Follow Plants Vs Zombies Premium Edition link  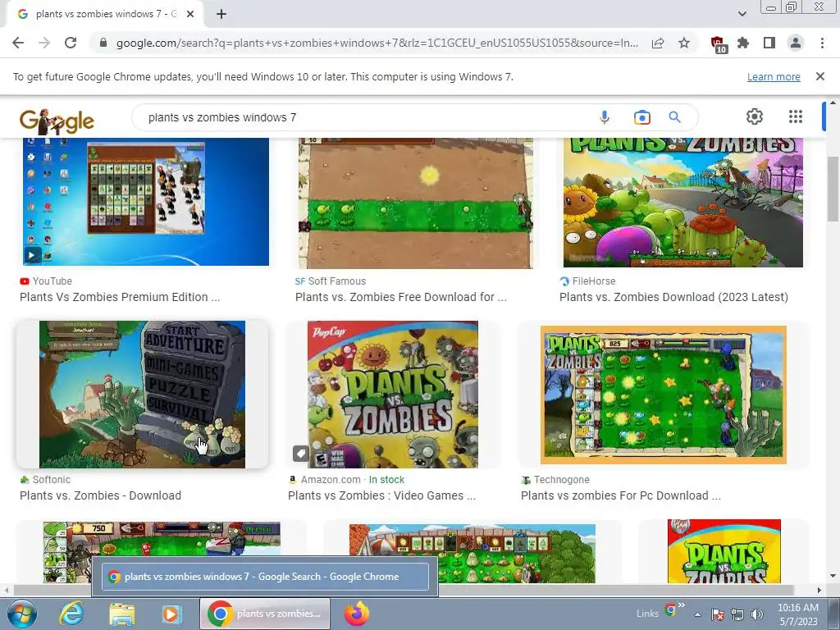120,297
